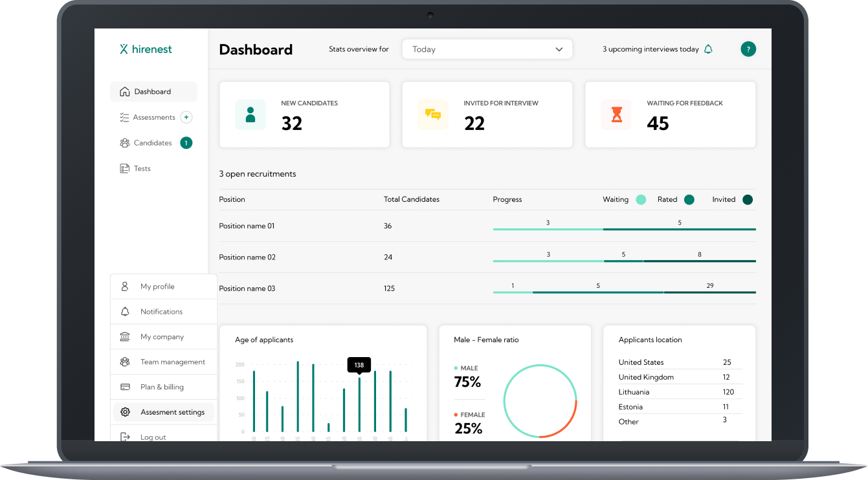The height and width of the screenshot is (480, 868).
Task: Click Position name 02 progress bar
Action: pyautogui.click(x=624, y=261)
